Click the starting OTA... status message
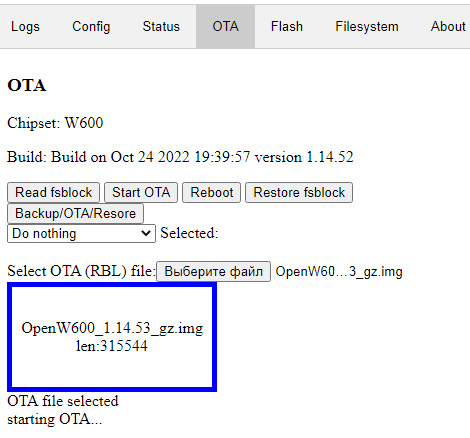The width and height of the screenshot is (470, 438). (x=55, y=419)
